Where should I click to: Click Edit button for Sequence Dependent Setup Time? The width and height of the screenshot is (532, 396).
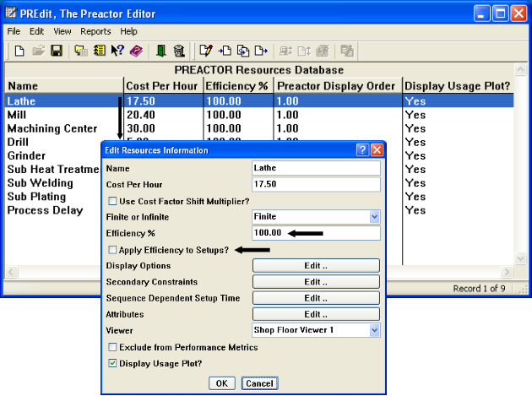click(x=316, y=298)
